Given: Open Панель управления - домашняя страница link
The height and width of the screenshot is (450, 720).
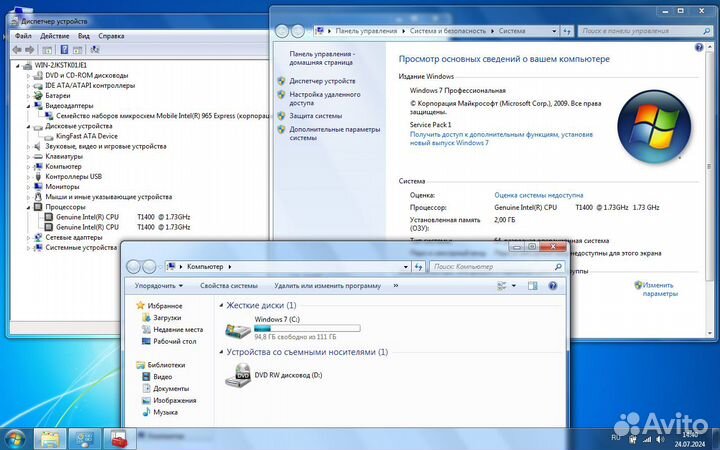Looking at the screenshot, I should (x=322, y=58).
